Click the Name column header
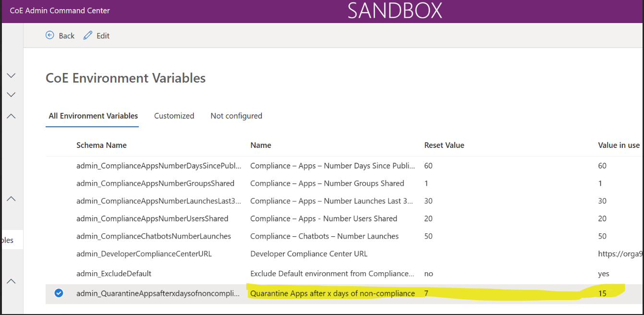 click(260, 145)
